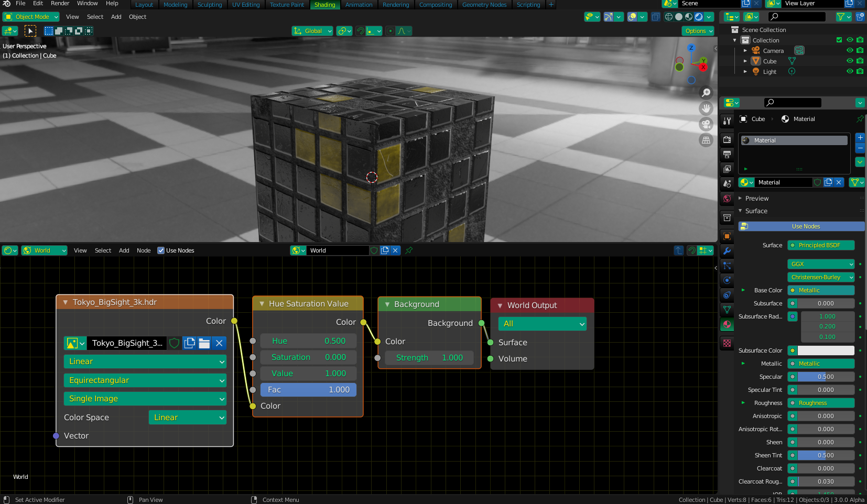
Task: Click the Fac slider in Hue Saturation node
Action: pyautogui.click(x=308, y=390)
